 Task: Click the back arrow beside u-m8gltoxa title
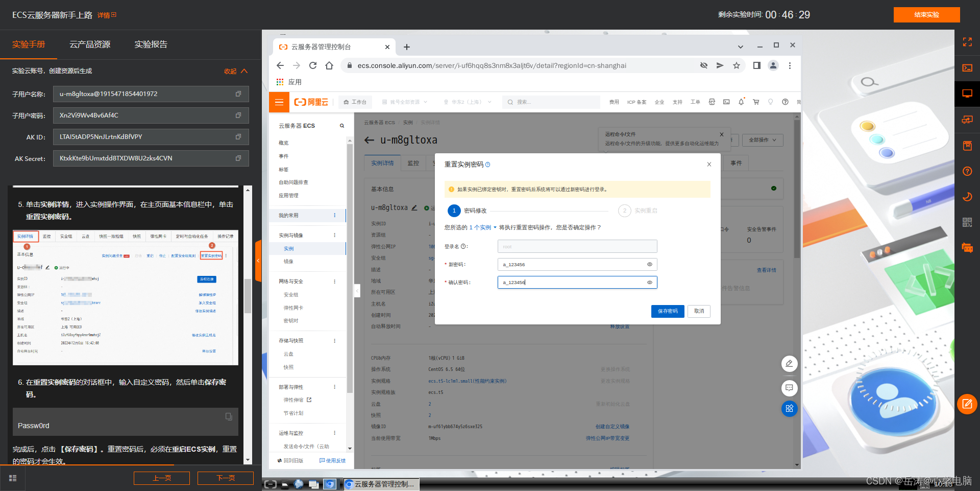(x=370, y=140)
